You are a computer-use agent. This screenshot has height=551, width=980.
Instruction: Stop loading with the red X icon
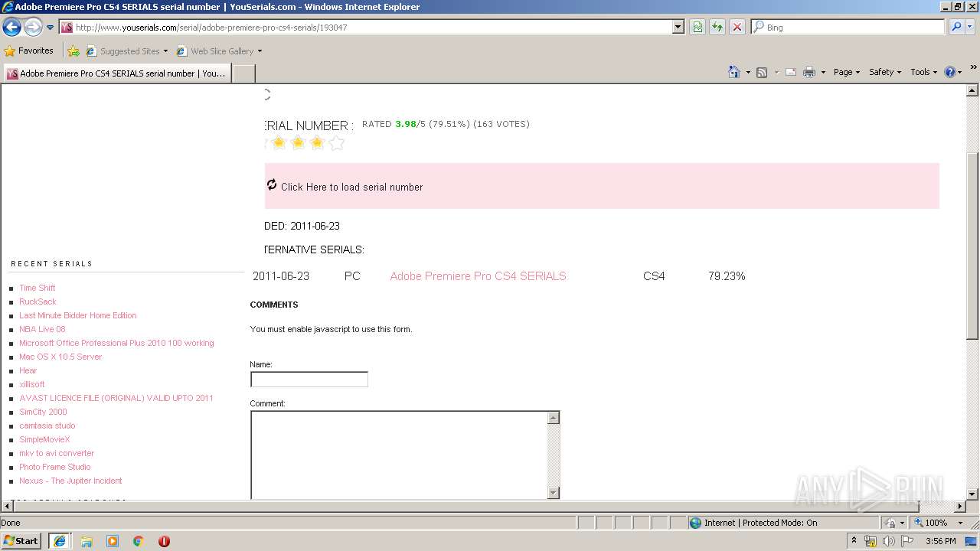[737, 27]
